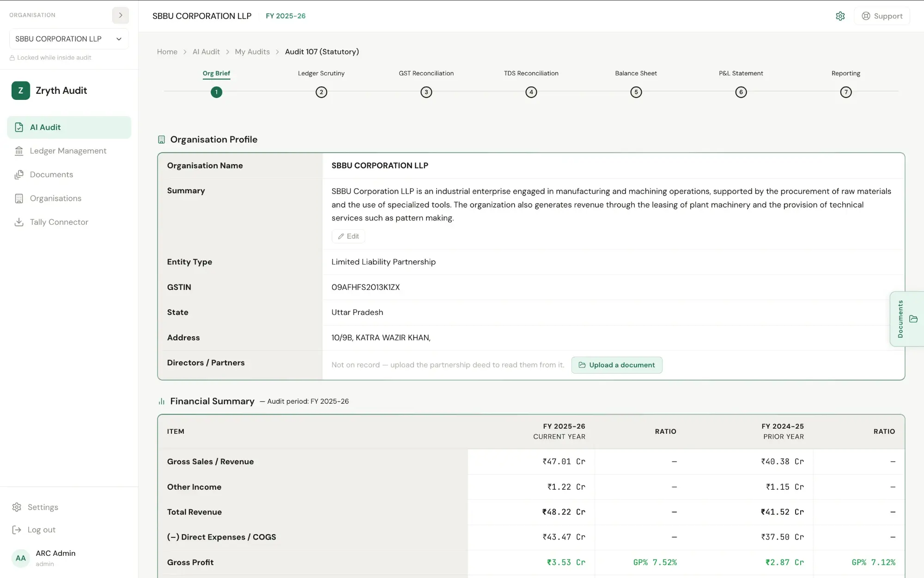Navigate to Organisations
Image resolution: width=924 pixels, height=578 pixels.
tap(69, 198)
